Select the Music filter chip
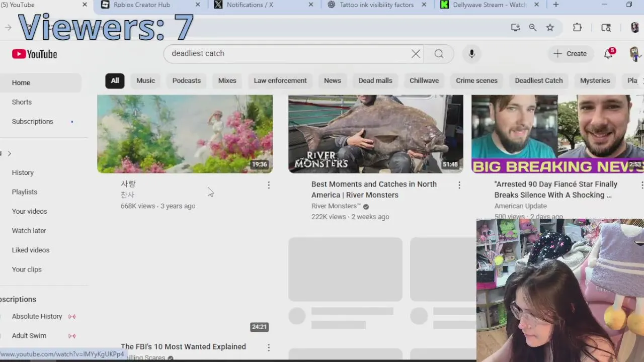Image resolution: width=644 pixels, height=362 pixels. pos(146,80)
